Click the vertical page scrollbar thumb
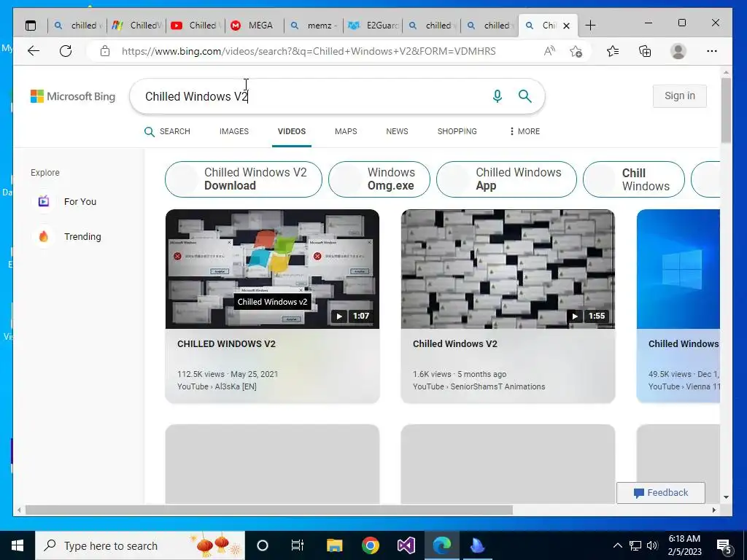The width and height of the screenshot is (747, 560). [726, 110]
